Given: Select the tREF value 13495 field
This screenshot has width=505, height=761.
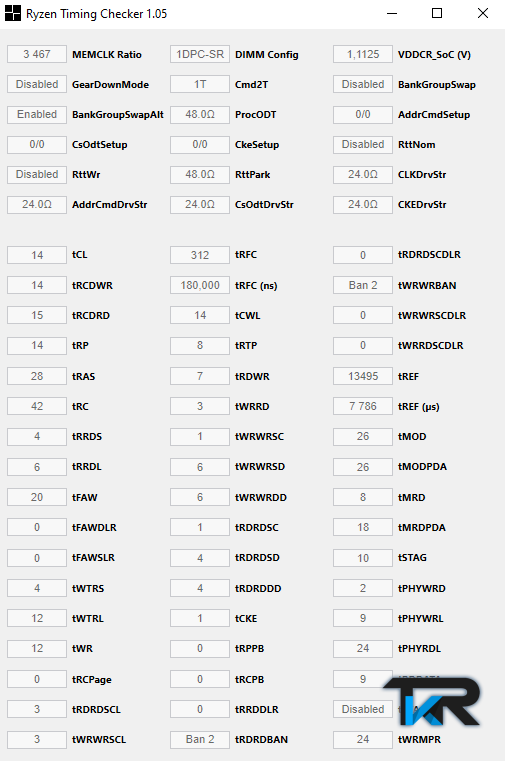Looking at the screenshot, I should pos(363,376).
